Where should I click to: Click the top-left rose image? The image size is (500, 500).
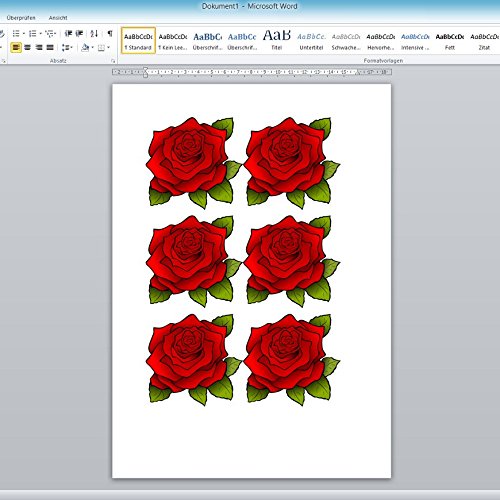click(x=193, y=163)
